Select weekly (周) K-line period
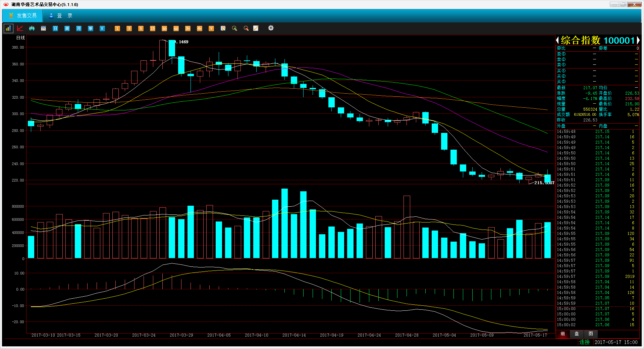Screen dimensions: 644x349 coord(67,29)
